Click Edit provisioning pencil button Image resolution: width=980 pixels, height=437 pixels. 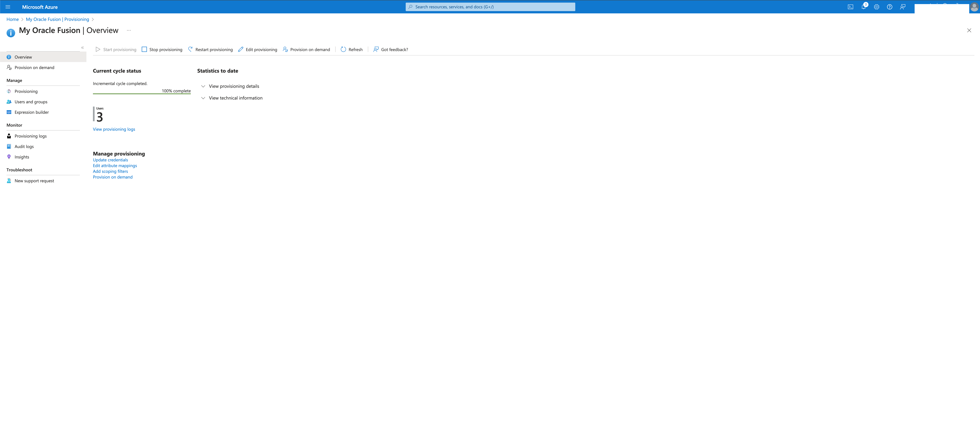[257, 49]
